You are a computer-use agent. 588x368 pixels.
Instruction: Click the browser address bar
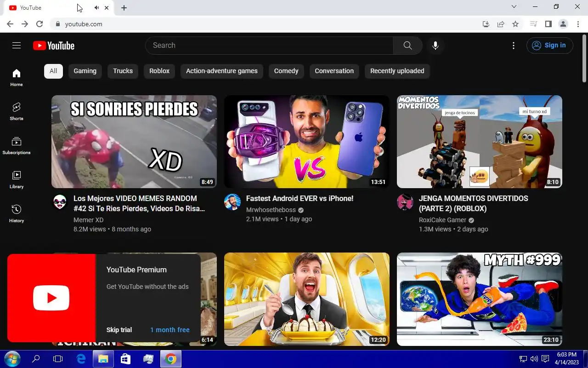click(x=266, y=24)
